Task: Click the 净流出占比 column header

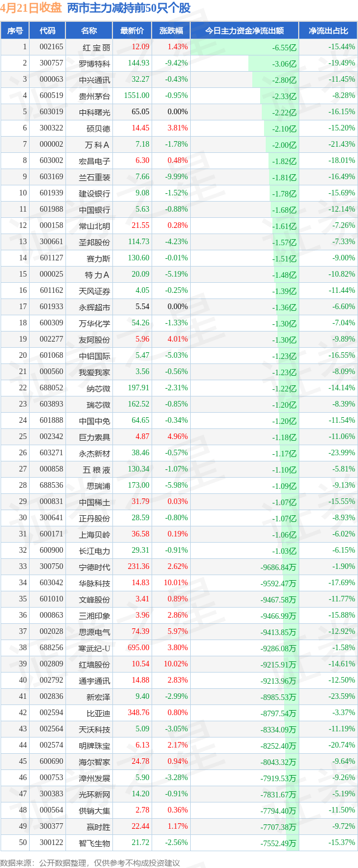Action: [328, 31]
